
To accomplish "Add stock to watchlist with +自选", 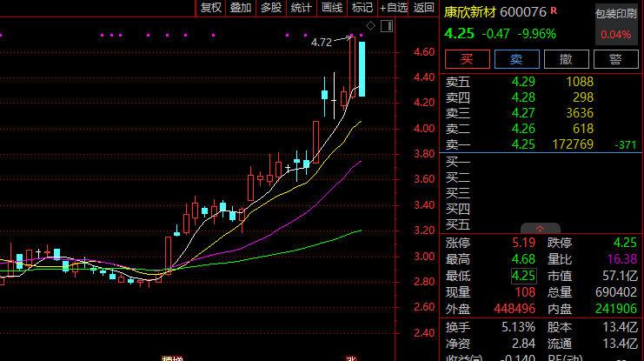I will (x=393, y=8).
